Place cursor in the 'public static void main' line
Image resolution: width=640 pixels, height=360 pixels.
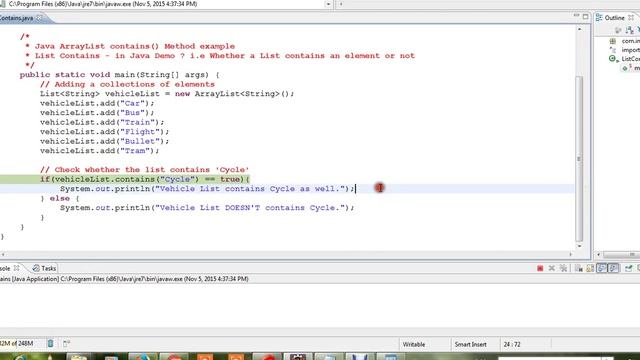coord(119,75)
